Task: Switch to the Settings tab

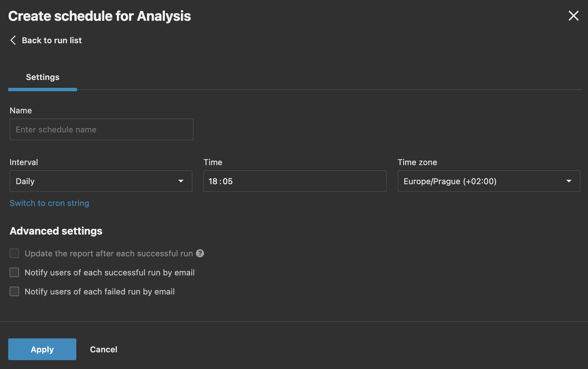Action: pos(42,77)
